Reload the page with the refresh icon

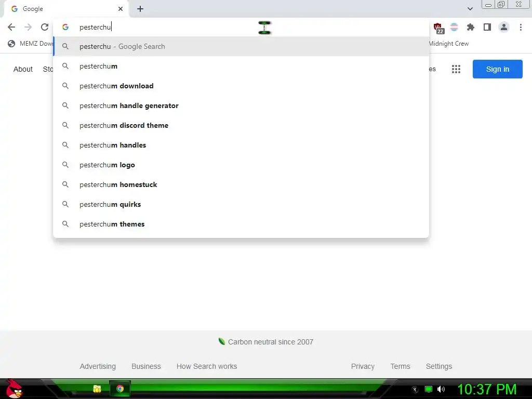click(45, 27)
